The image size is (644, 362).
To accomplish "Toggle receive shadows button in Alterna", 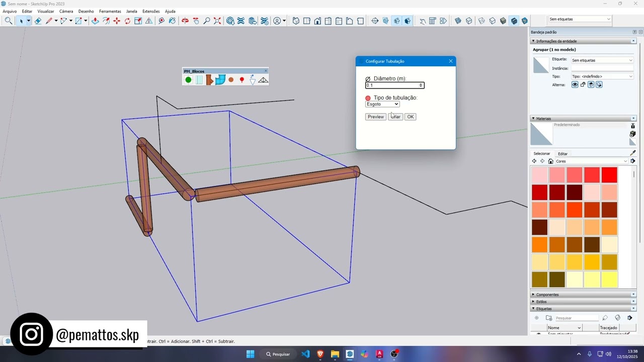I will click(591, 84).
